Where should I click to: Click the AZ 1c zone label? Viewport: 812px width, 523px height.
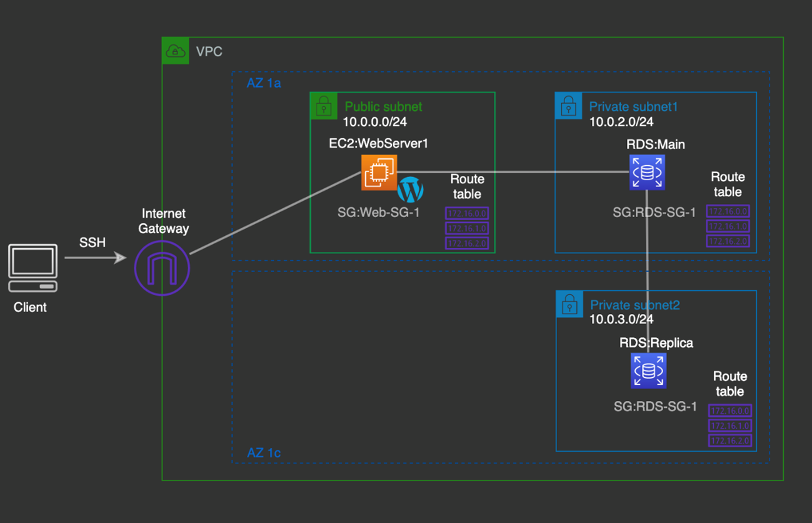pos(264,452)
